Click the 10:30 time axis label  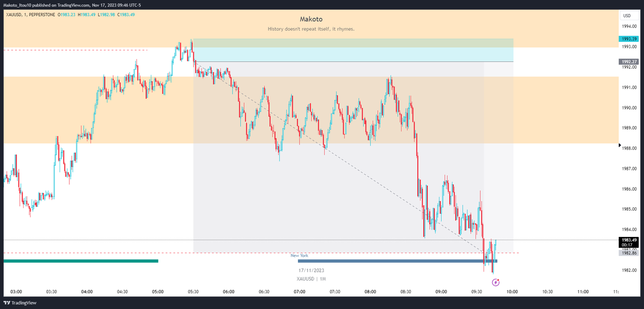tap(547, 292)
